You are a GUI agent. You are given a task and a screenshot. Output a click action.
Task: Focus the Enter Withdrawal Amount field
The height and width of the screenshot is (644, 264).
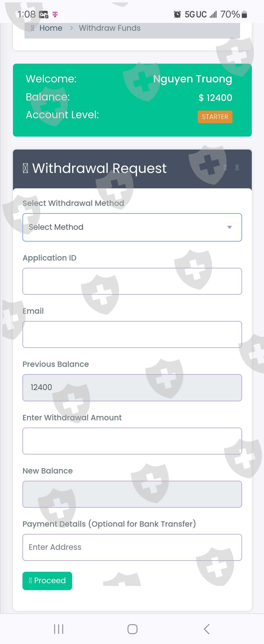pyautogui.click(x=132, y=441)
